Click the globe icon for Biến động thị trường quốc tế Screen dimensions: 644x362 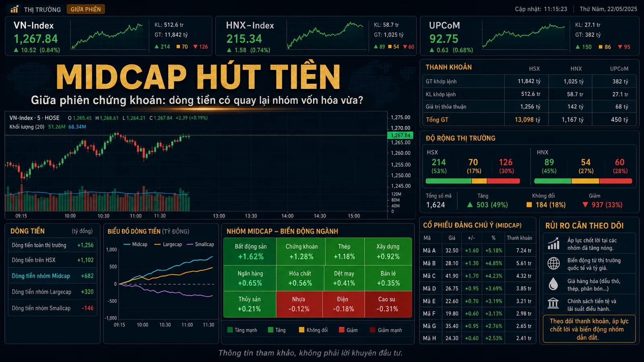pyautogui.click(x=554, y=263)
